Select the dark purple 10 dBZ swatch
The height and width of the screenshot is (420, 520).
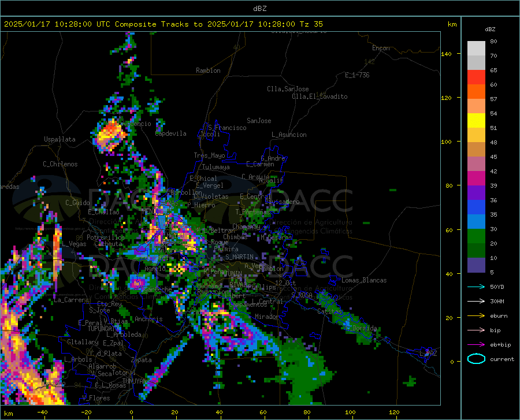pyautogui.click(x=476, y=265)
